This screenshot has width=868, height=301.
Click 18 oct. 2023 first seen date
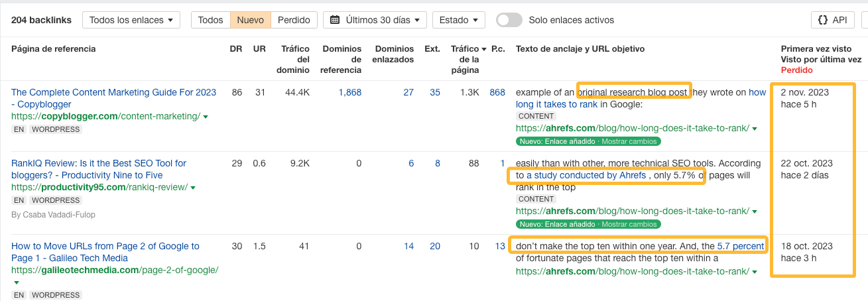coord(807,246)
